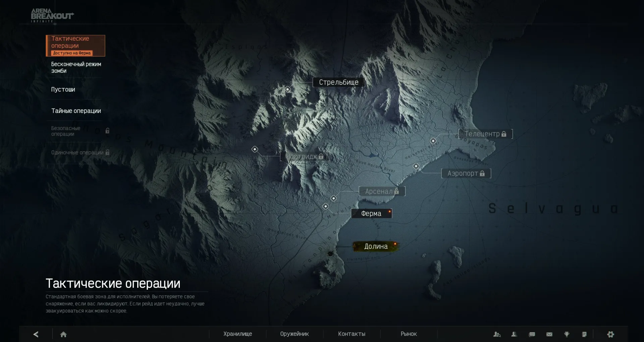
Task: Click the Ферма map pin marker
Action: click(325, 206)
